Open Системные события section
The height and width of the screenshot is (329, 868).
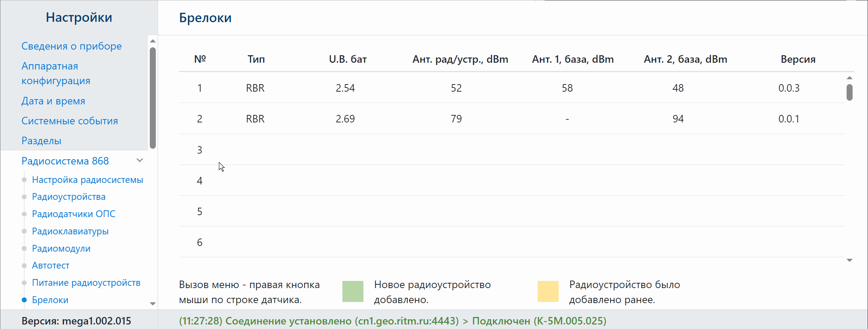[69, 121]
